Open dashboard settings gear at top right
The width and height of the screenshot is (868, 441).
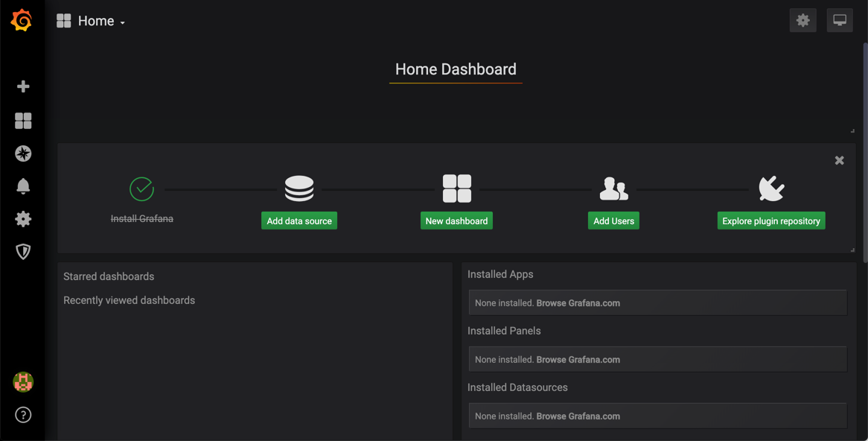802,20
